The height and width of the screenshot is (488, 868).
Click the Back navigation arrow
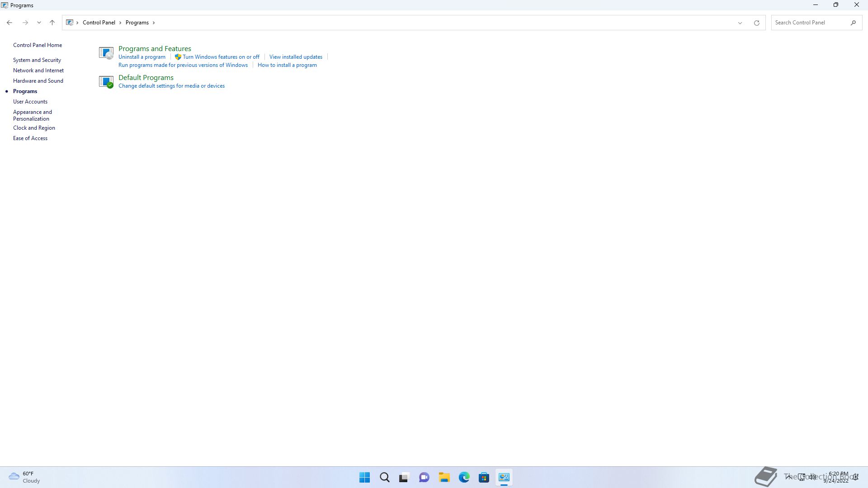[9, 23]
